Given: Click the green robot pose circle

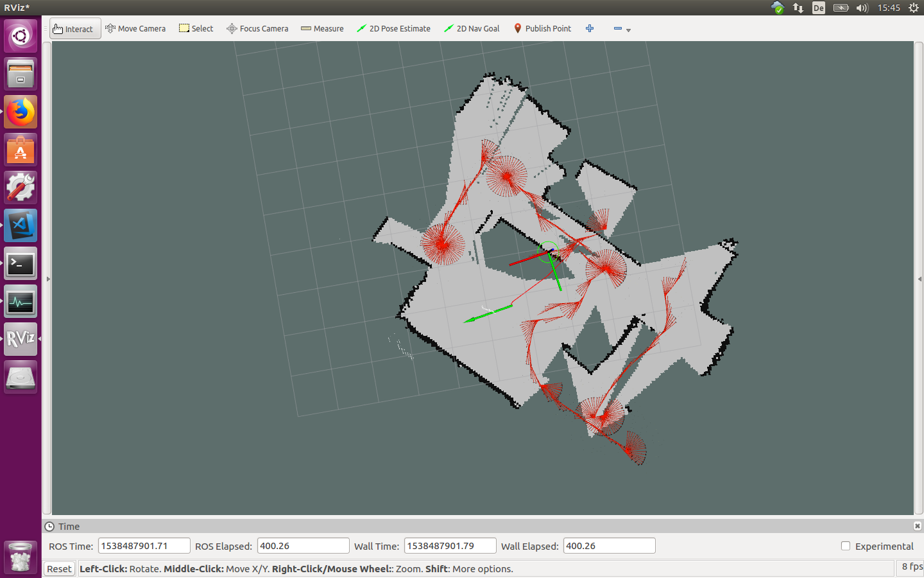Looking at the screenshot, I should (x=547, y=252).
